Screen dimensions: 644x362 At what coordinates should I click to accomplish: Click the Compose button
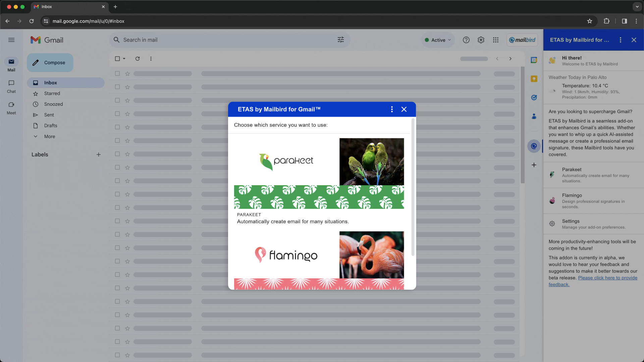(x=50, y=63)
